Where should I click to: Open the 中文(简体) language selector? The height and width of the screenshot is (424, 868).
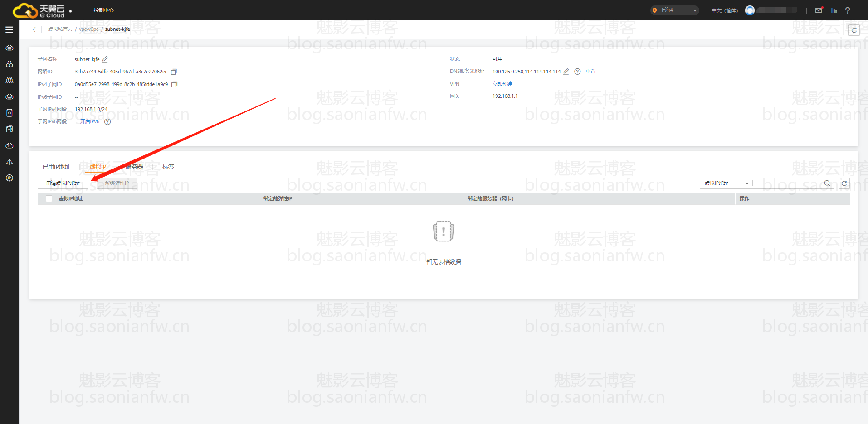[x=724, y=10]
